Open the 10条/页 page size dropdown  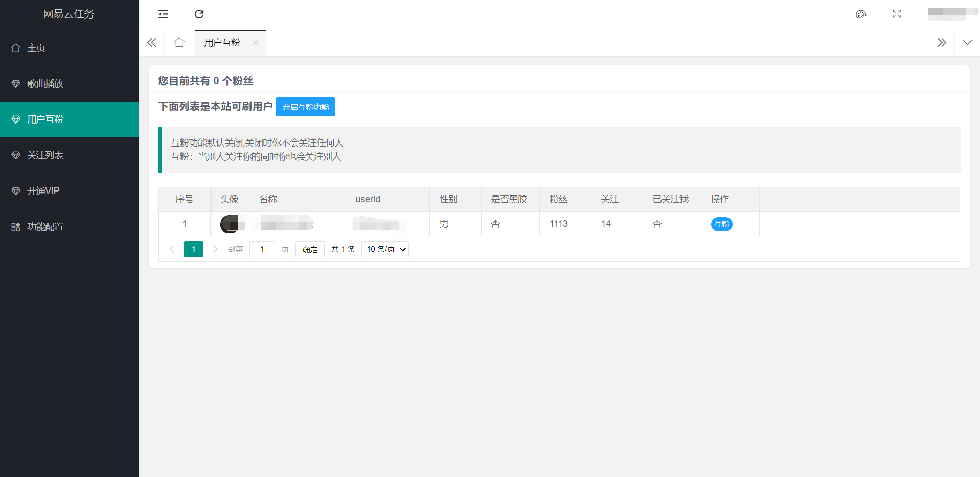384,249
